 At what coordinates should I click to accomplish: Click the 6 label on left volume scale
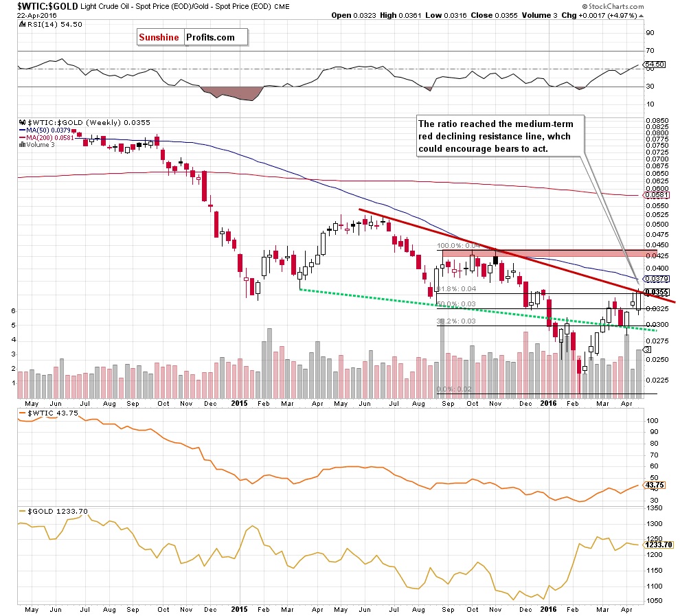pyautogui.click(x=14, y=310)
